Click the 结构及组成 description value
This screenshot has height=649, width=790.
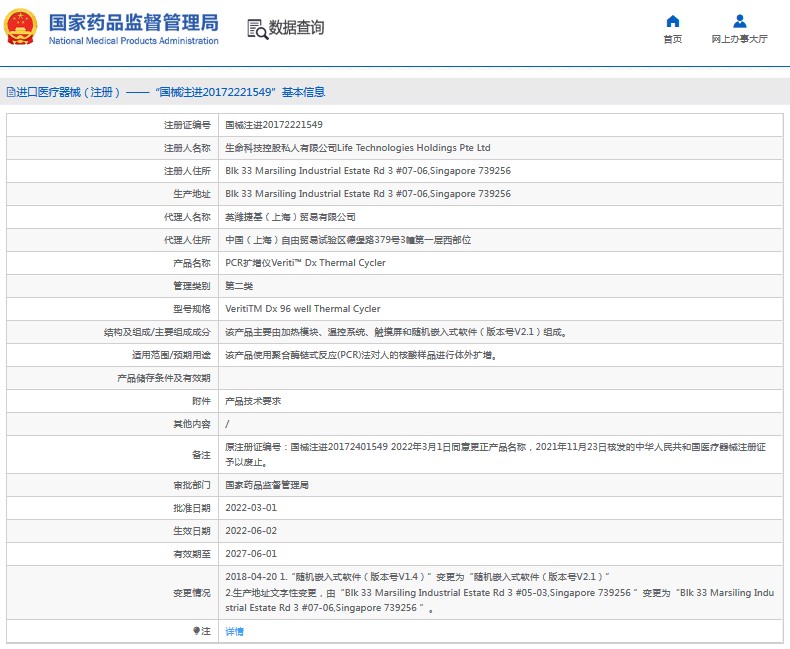(396, 332)
